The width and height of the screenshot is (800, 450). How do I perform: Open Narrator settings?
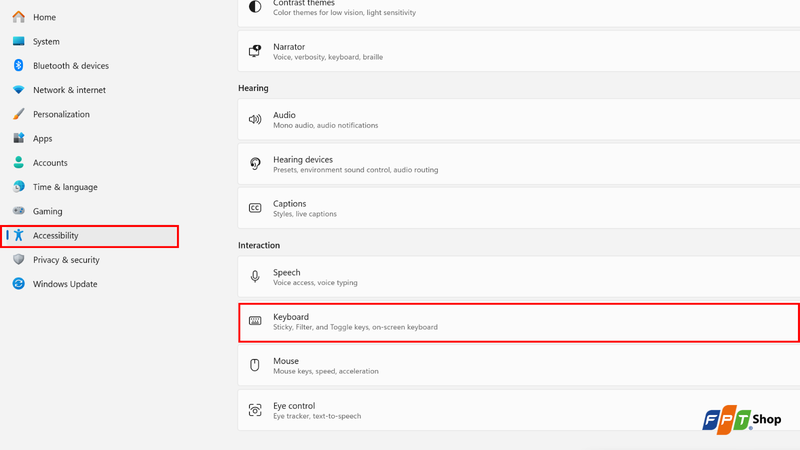(519, 51)
